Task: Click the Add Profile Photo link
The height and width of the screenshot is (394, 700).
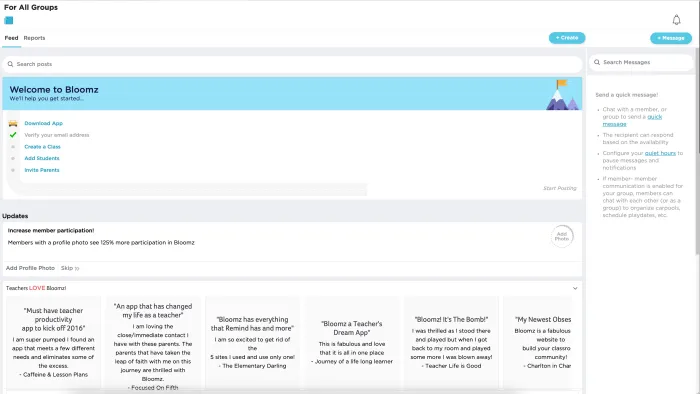Action: coord(30,268)
